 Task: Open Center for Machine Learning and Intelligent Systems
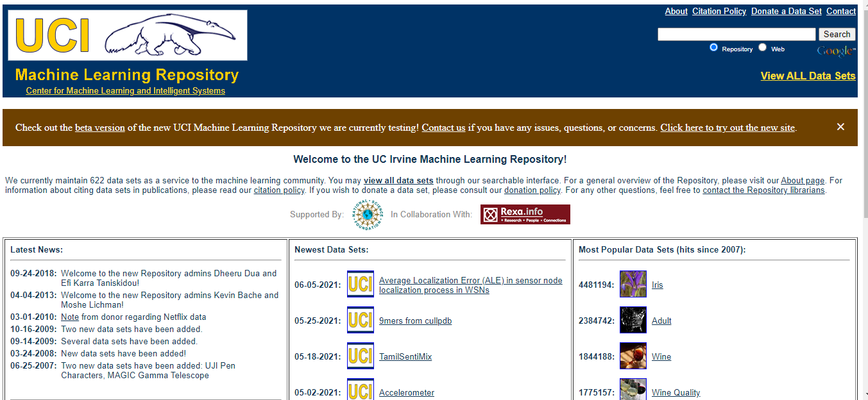click(126, 90)
